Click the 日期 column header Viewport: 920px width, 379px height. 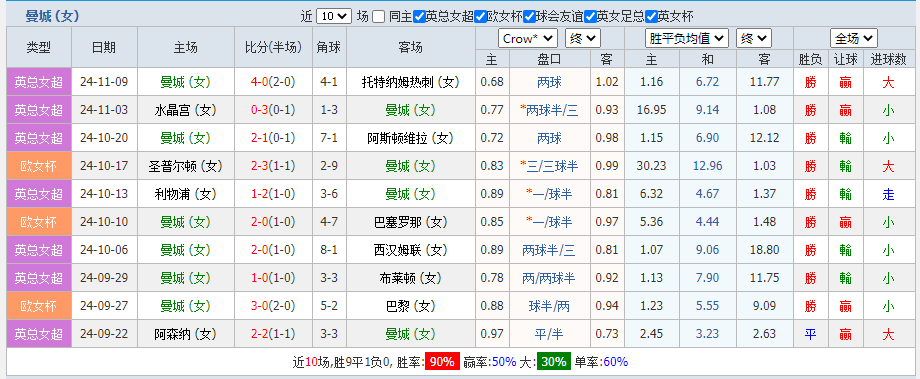click(104, 48)
